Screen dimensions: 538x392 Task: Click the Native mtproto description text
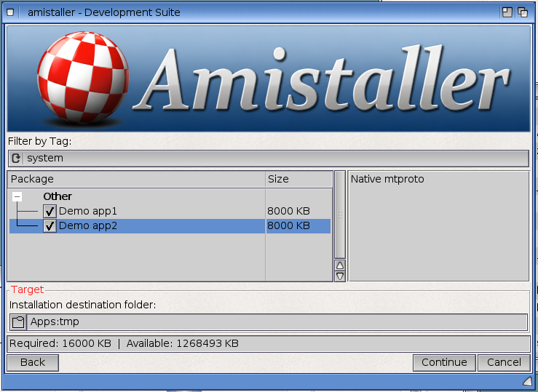[x=387, y=179]
